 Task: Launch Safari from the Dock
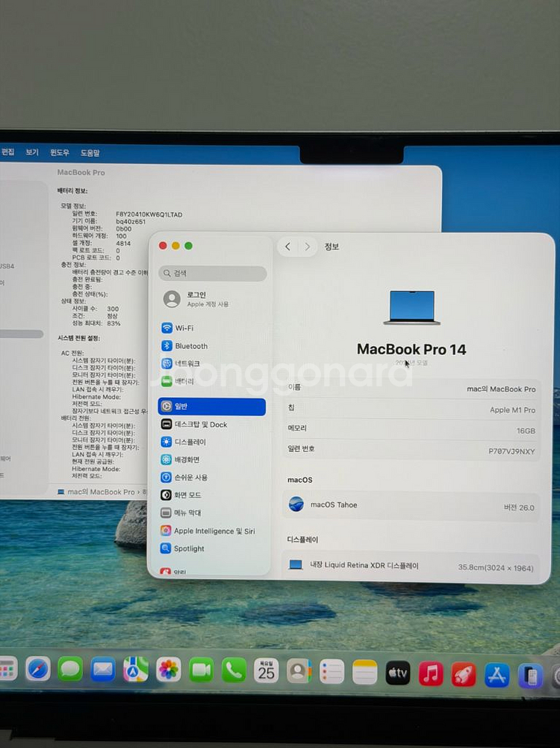[37, 669]
